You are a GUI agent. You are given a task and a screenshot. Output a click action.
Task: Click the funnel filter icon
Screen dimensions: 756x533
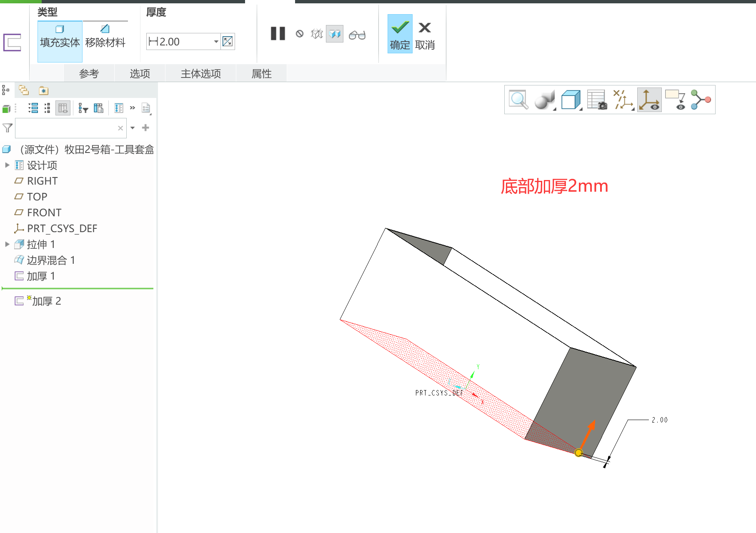click(8, 128)
